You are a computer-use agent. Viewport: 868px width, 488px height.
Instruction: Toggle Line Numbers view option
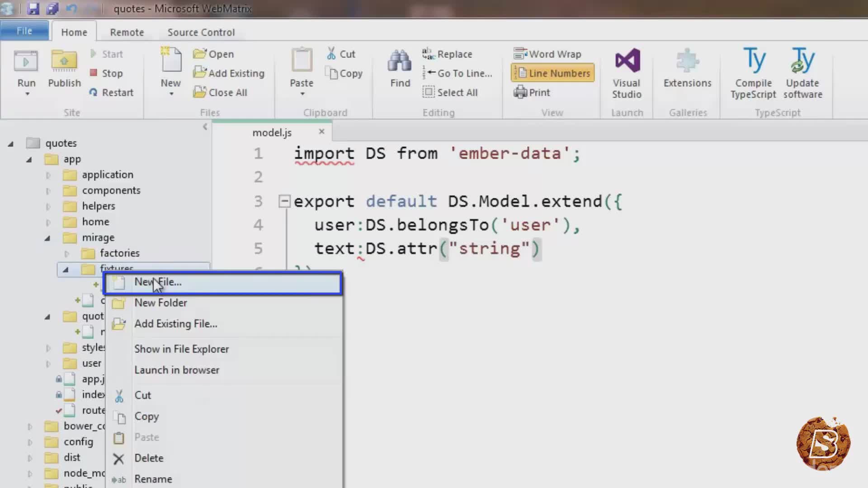[x=552, y=73]
